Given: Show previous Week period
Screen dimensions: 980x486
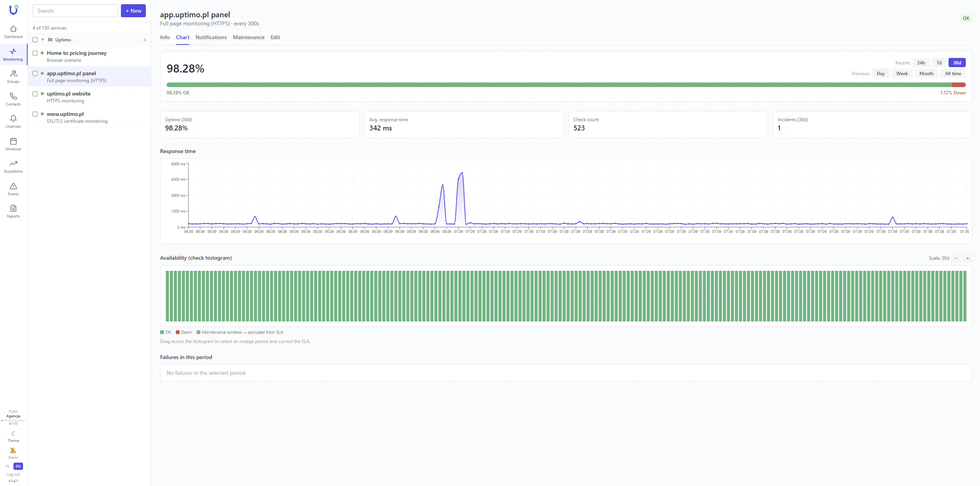Looking at the screenshot, I should tap(902, 74).
